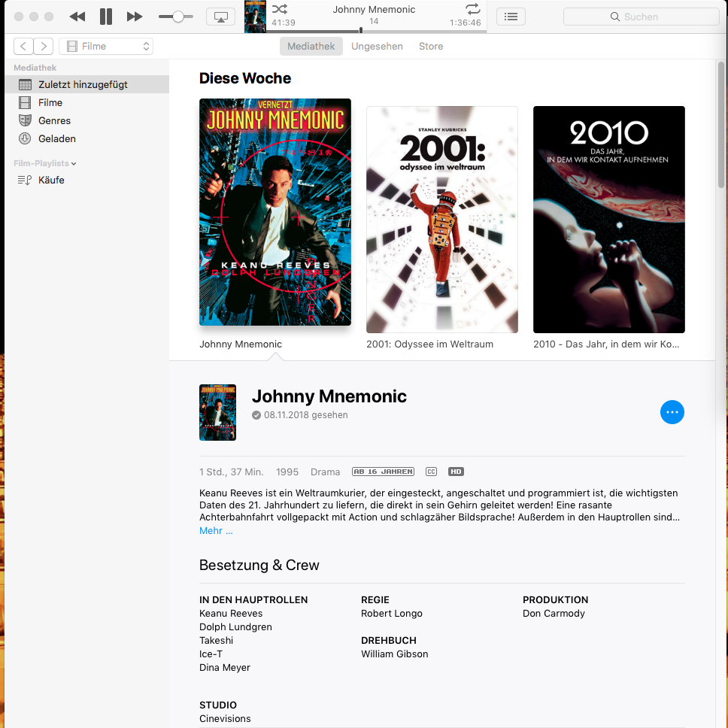Click the now-playing artwork thumbnail

(256, 17)
